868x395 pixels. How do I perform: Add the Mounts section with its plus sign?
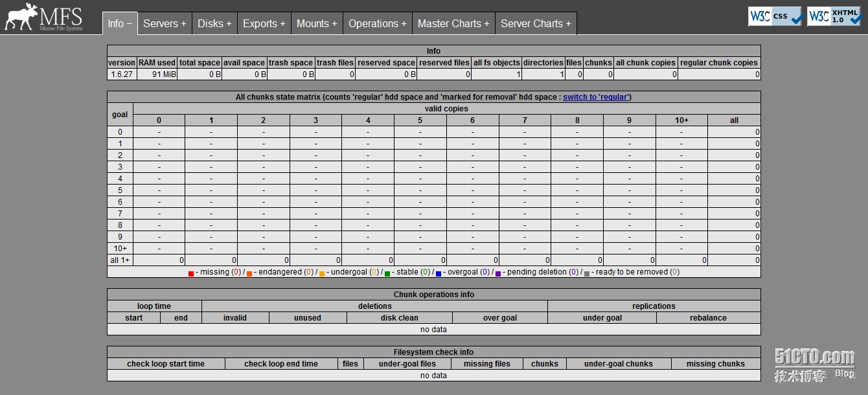click(x=334, y=24)
